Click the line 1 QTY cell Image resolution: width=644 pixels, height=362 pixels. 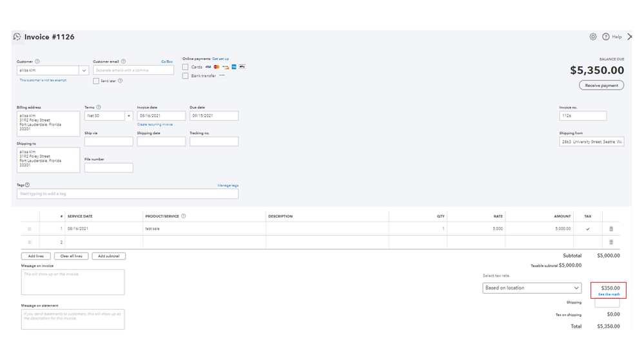pyautogui.click(x=418, y=229)
